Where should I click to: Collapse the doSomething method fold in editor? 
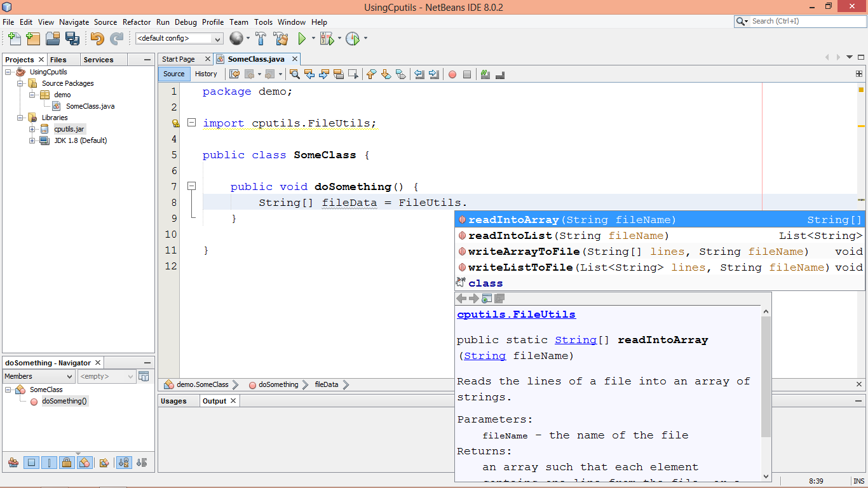(191, 186)
